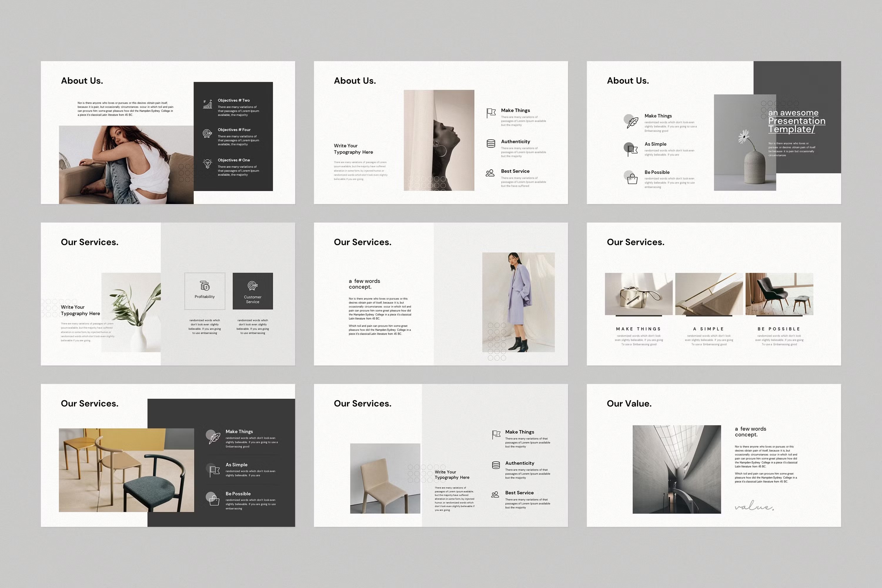Click the 'As Simple' heading in the dark chairs panel
This screenshot has width=882, height=588.
coord(236,465)
